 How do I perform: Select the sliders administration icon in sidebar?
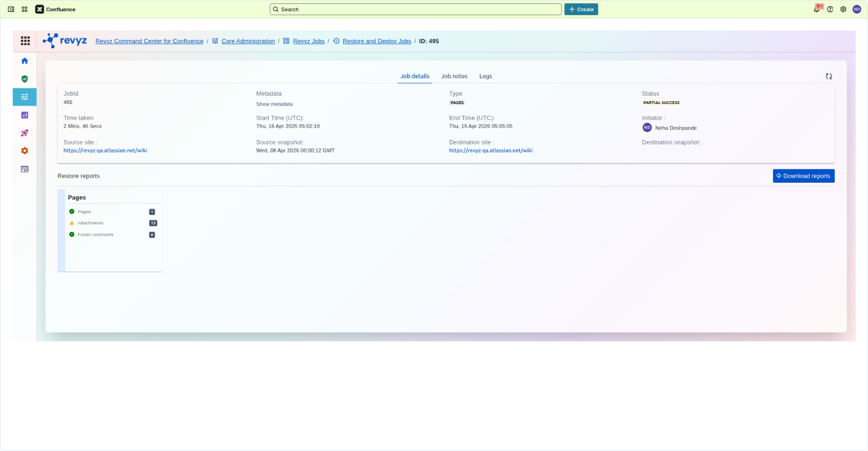(25, 97)
